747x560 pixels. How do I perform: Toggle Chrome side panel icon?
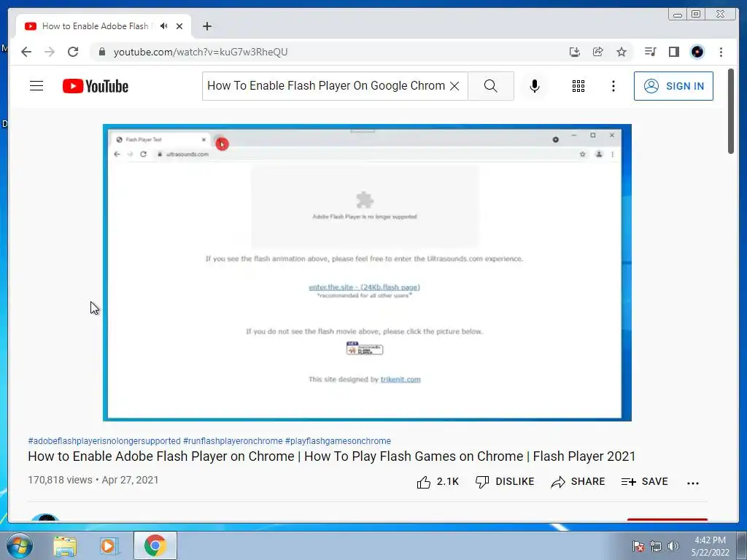(x=673, y=52)
